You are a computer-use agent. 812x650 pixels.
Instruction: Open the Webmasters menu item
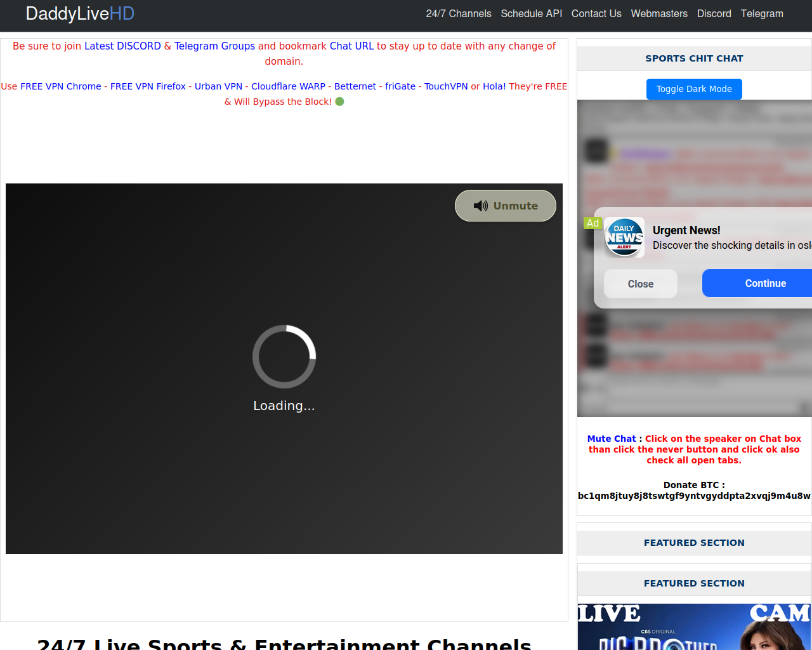click(x=659, y=13)
